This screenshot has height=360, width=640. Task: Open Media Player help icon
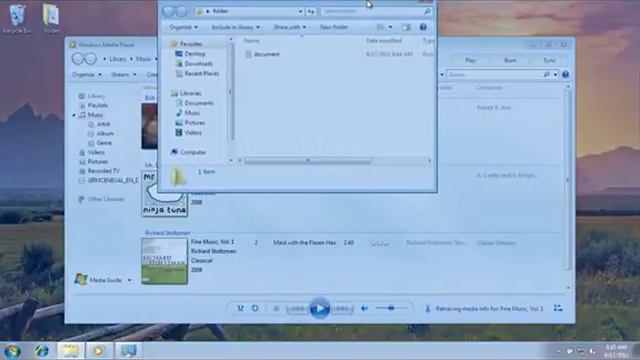click(x=565, y=75)
